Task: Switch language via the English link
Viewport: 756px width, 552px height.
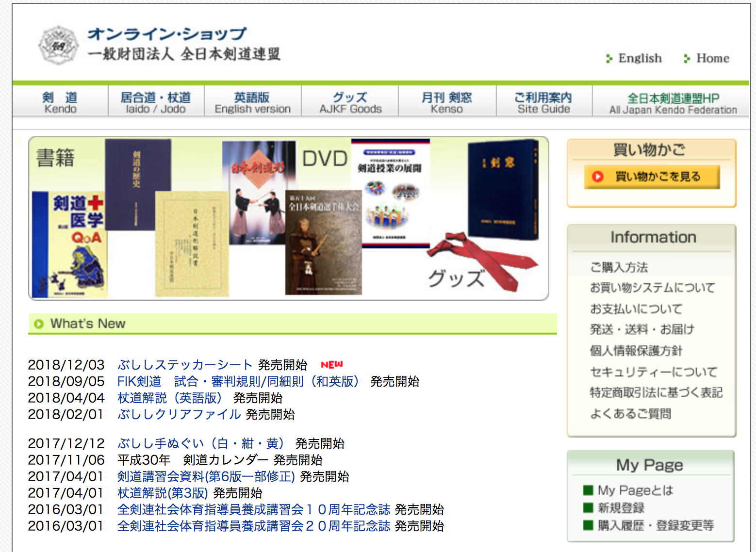Action: [x=640, y=59]
